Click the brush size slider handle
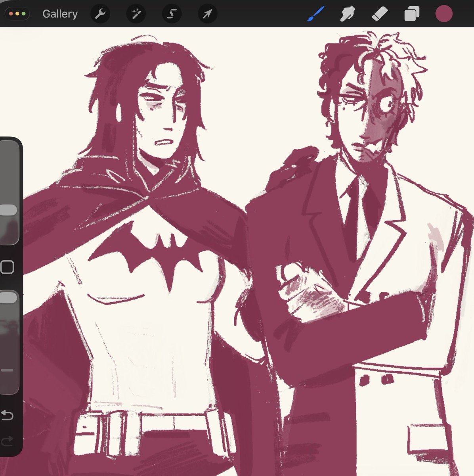 click(8, 210)
